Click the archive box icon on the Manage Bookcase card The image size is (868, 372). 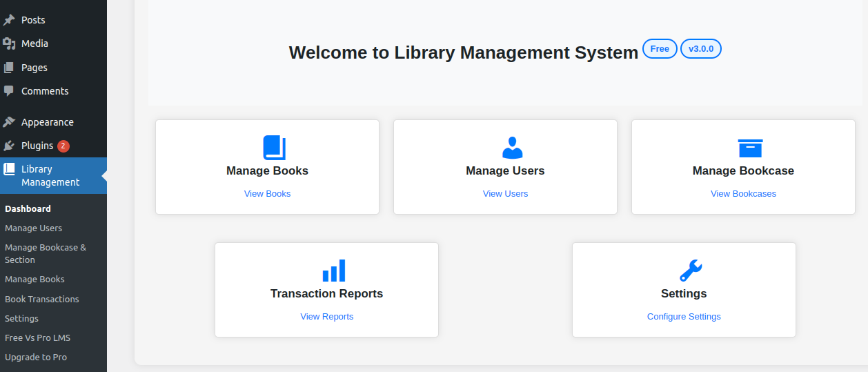pyautogui.click(x=750, y=148)
